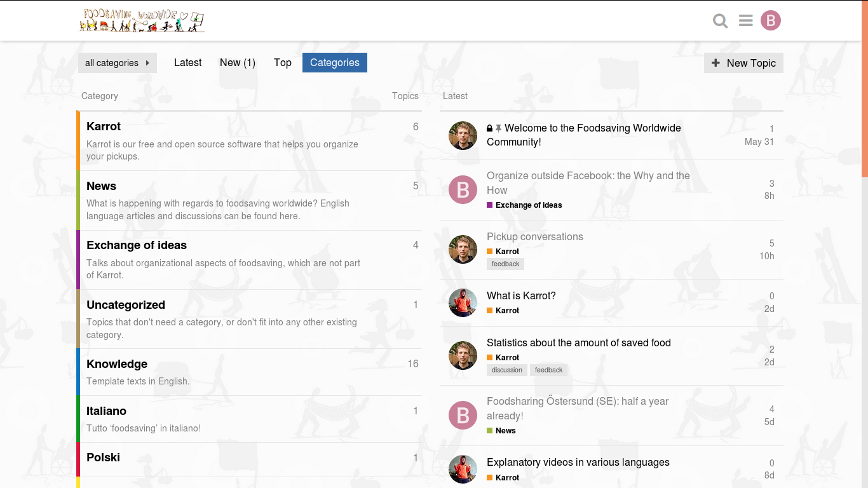
Task: Open Welcome to the Foodsaving Worldwide Community topic
Action: point(584,135)
